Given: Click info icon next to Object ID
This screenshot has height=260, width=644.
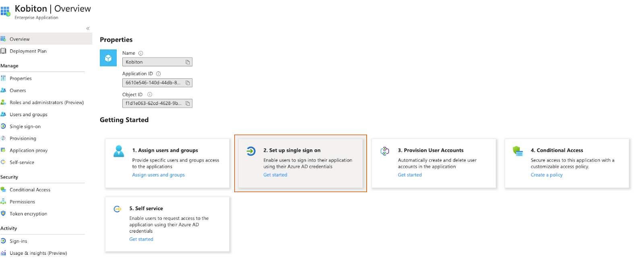Looking at the screenshot, I should (150, 94).
